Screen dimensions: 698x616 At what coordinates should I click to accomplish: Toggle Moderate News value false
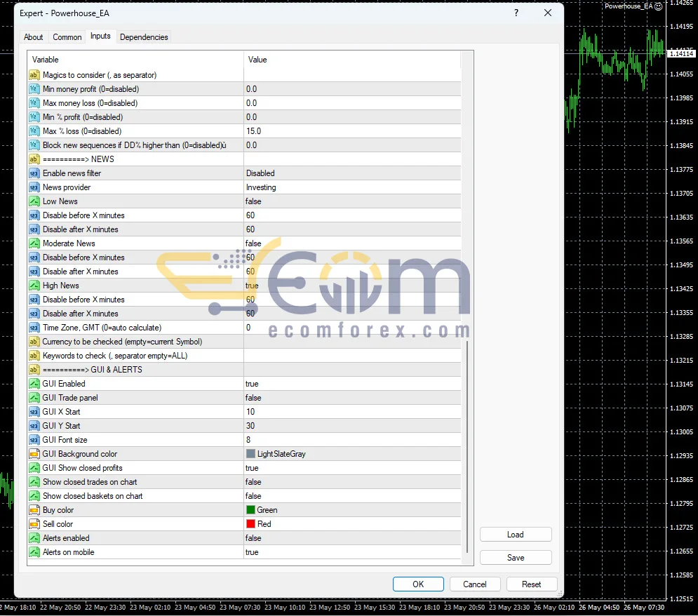pos(352,243)
